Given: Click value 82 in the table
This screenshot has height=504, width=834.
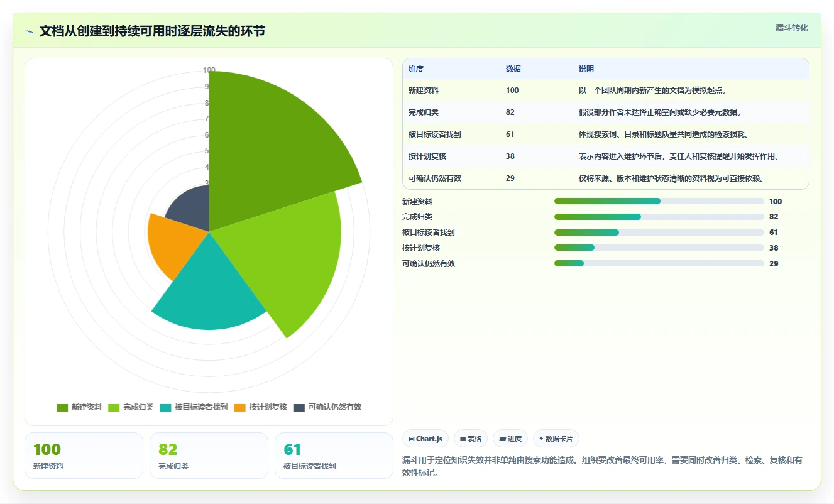Looking at the screenshot, I should [x=510, y=112].
